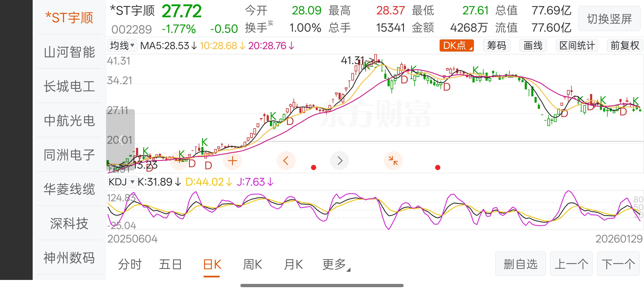Tap the orange minus zoom-out icon

click(179, 161)
